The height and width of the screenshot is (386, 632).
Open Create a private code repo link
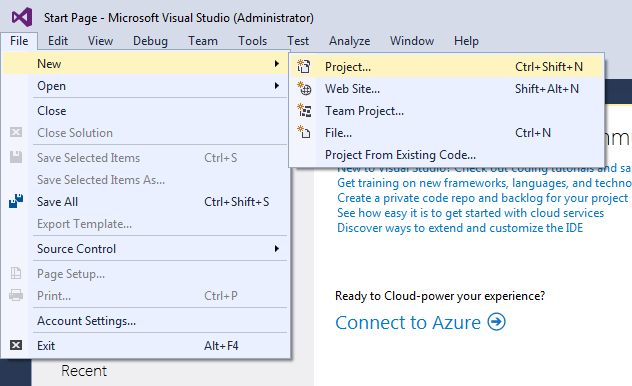tap(482, 198)
